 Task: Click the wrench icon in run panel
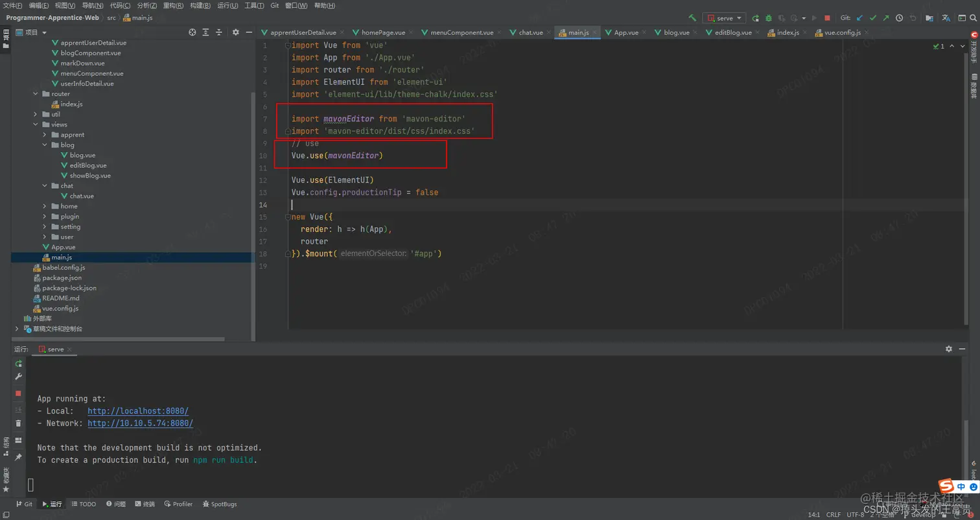pos(19,377)
